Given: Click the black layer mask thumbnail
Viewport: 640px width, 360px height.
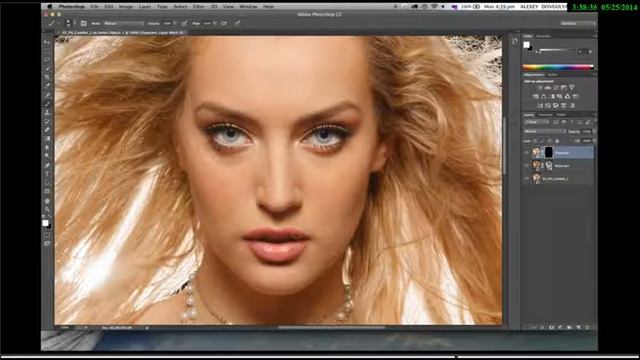Looking at the screenshot, I should (x=549, y=153).
